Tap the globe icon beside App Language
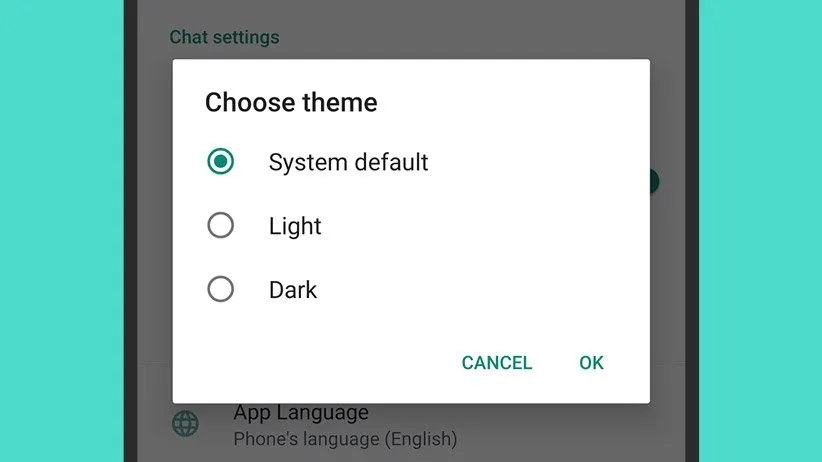 186,424
